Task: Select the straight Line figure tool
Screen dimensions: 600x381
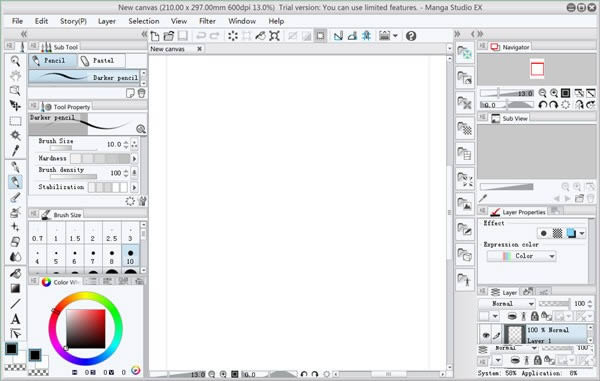Action: pyautogui.click(x=15, y=304)
